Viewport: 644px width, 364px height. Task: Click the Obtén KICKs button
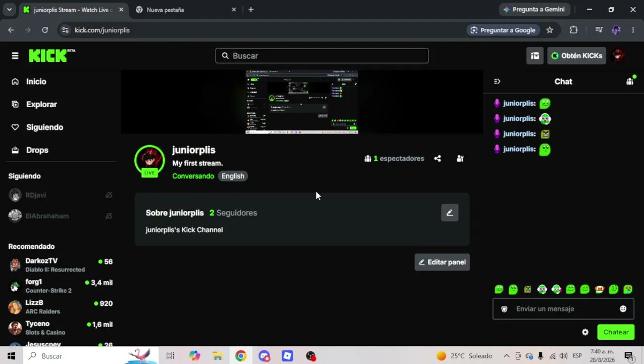tap(577, 56)
